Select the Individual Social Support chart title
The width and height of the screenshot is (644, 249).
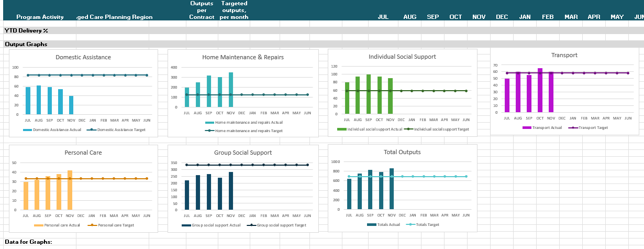coord(402,57)
